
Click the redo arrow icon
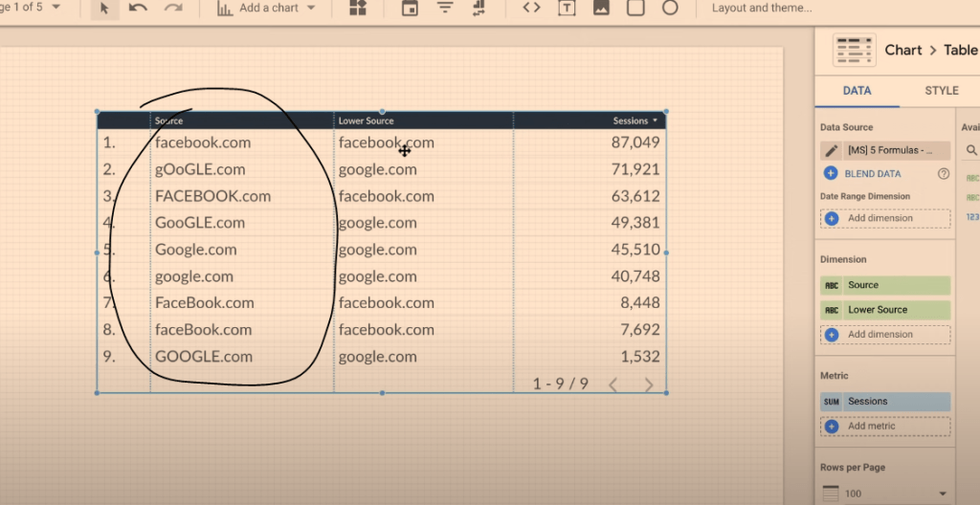pos(173,9)
